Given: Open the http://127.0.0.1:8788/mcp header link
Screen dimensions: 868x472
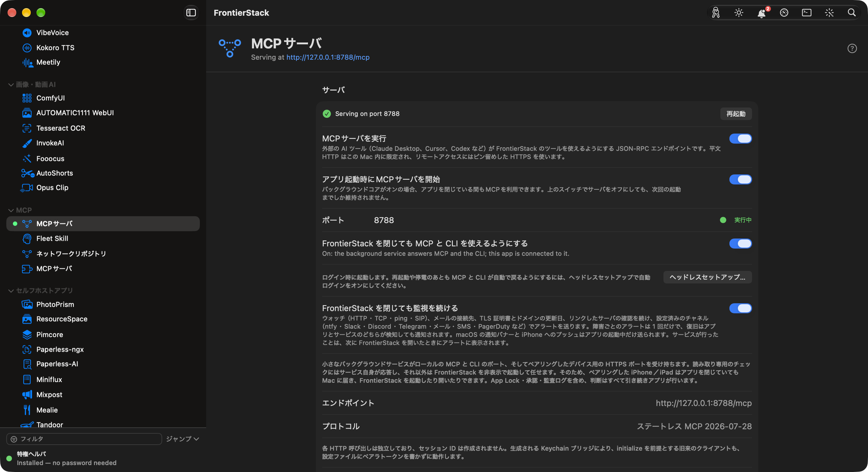Looking at the screenshot, I should click(x=328, y=57).
